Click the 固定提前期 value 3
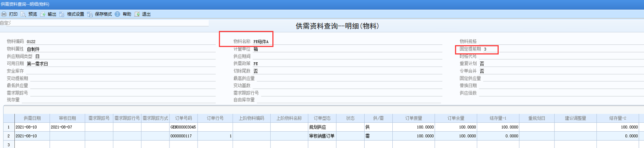Screen dimensions: 644x148 [x=485, y=49]
